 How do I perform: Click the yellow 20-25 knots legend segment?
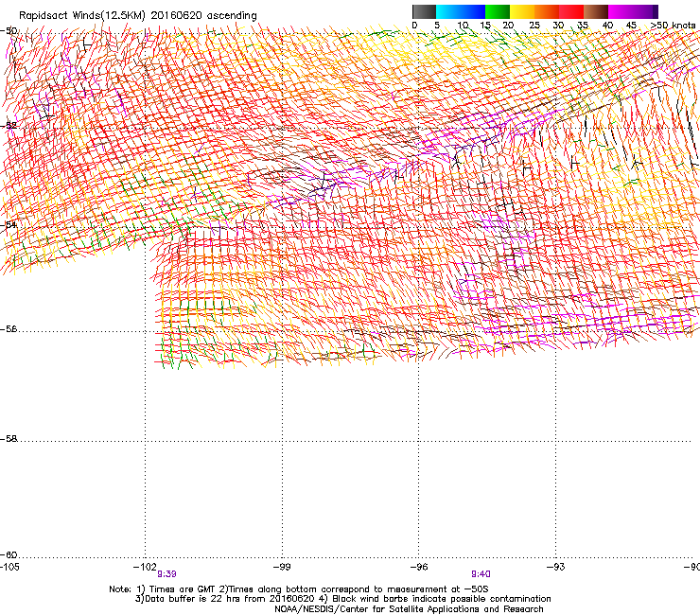tap(522, 11)
